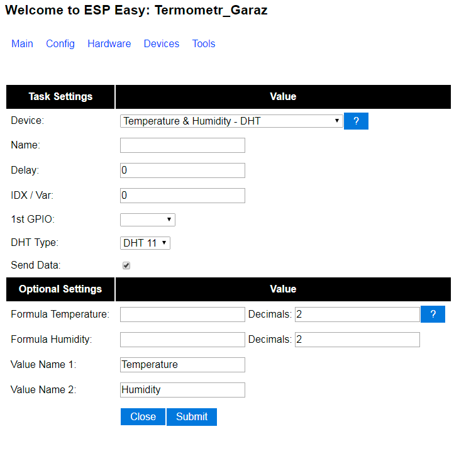Image resolution: width=476 pixels, height=451 pixels.
Task: Toggle the Send Data checkbox
Action: pos(126,266)
